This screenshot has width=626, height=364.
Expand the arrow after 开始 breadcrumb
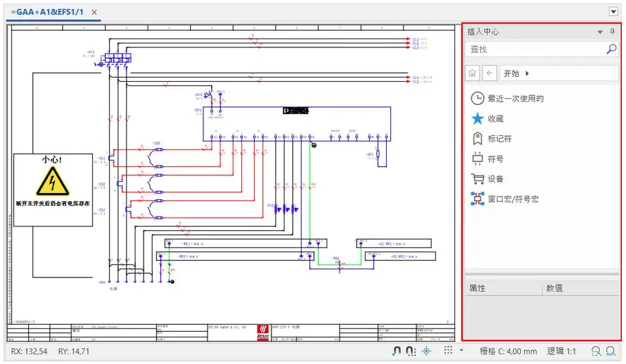coord(527,73)
